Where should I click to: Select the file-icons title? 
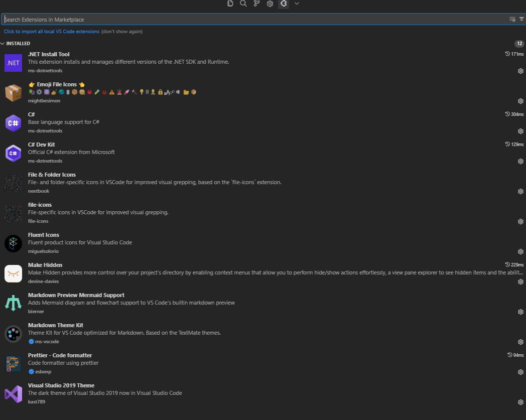tap(40, 205)
